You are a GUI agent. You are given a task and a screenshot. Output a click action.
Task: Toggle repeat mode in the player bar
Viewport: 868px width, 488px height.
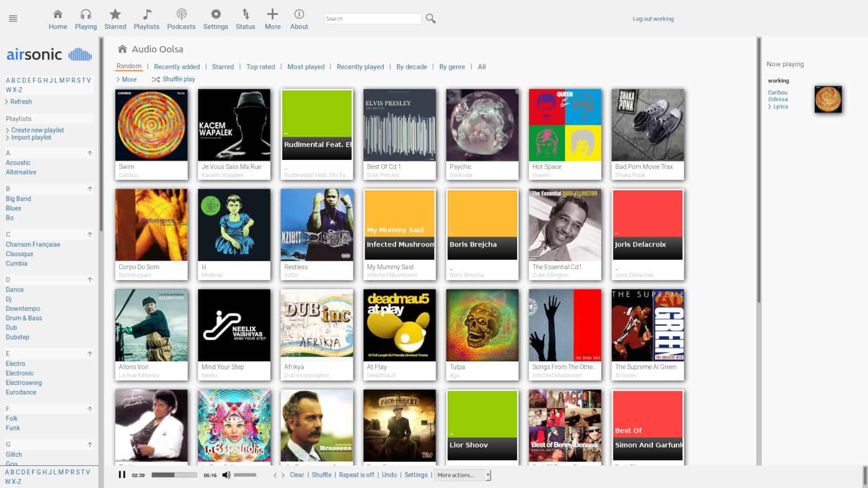tap(356, 475)
